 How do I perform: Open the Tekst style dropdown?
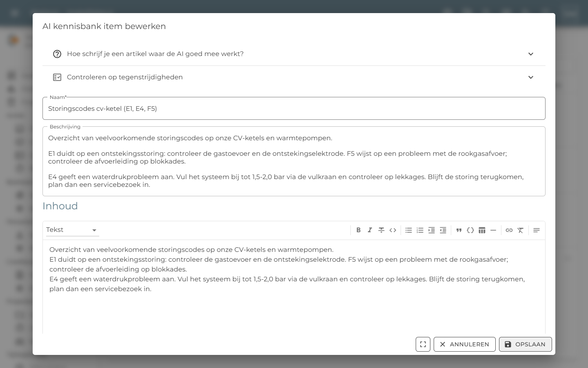(72, 230)
